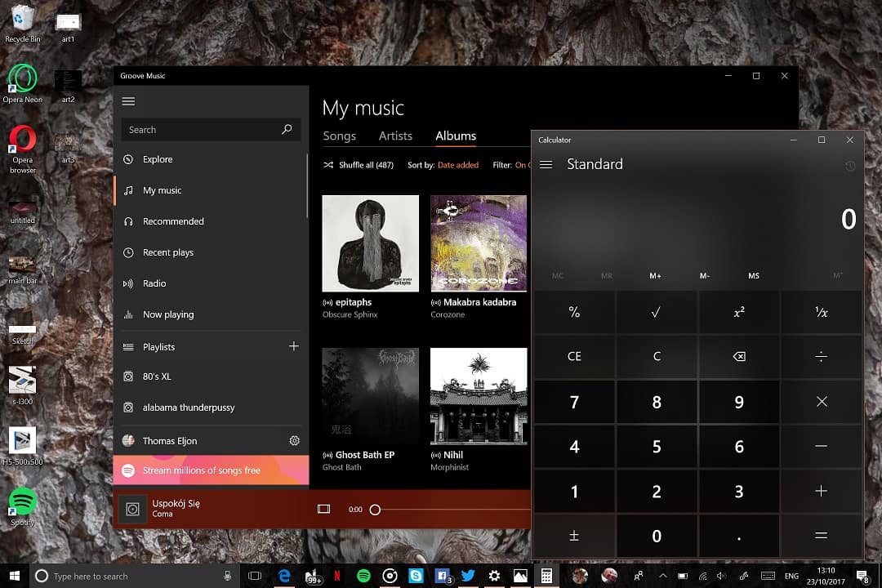Image resolution: width=882 pixels, height=588 pixels.
Task: Open Explore in Groove sidebar
Action: pyautogui.click(x=211, y=159)
